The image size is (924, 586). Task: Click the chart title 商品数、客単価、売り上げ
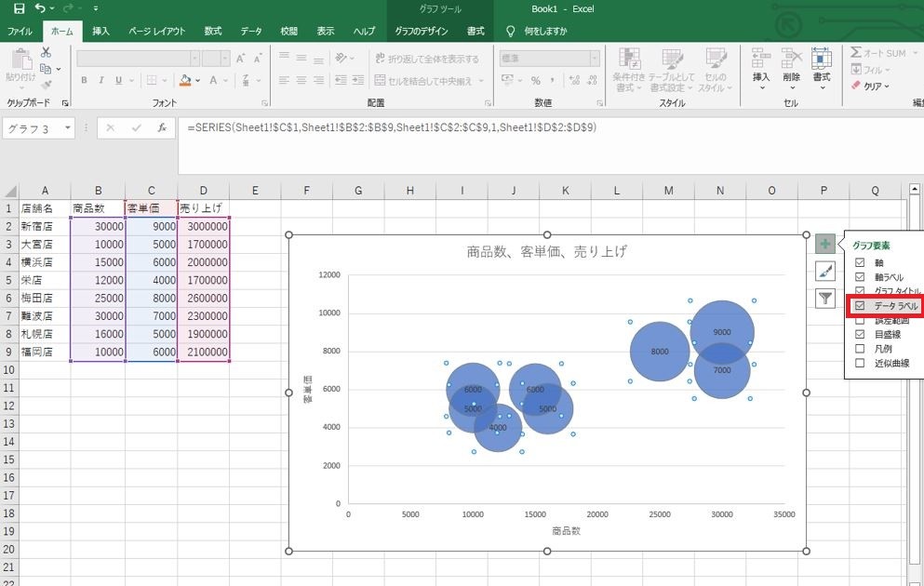click(x=547, y=252)
